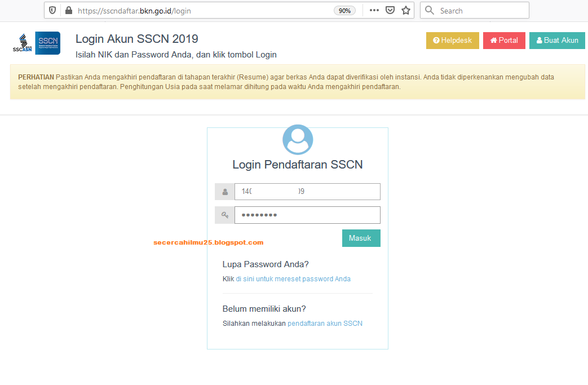Go to Portal button

504,41
